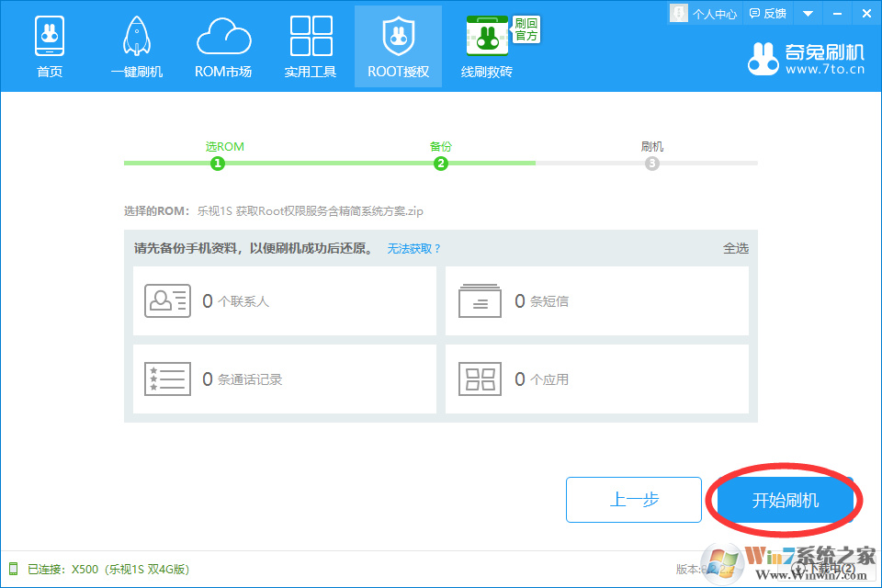
Task: Click the backup instruction text 请先备份手机资料
Action: pyautogui.click(x=254, y=249)
